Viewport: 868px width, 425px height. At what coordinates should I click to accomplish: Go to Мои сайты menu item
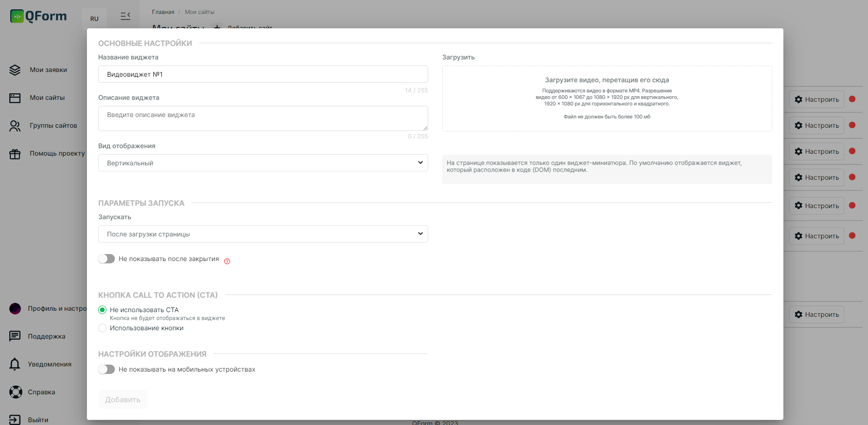47,98
